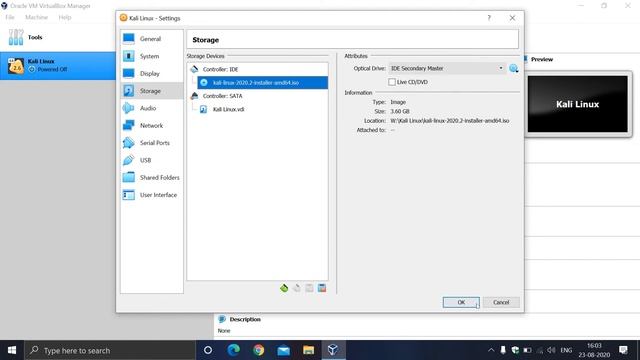Show hidden system tray icons
Image resolution: width=640 pixels, height=360 pixels.
point(491,350)
